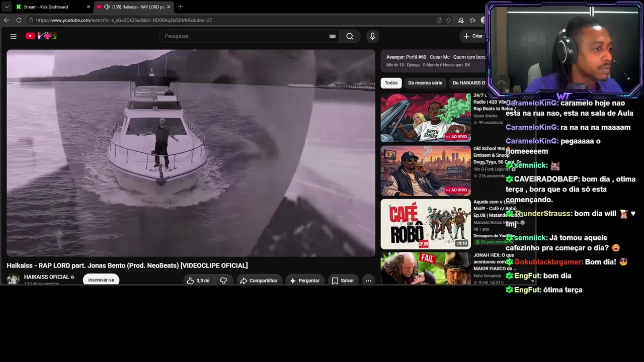Select the 'Todos' filter chip

(x=391, y=83)
